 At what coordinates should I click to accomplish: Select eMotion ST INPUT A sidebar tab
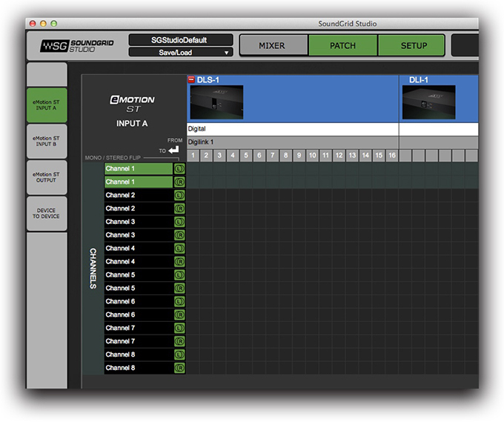[47, 105]
